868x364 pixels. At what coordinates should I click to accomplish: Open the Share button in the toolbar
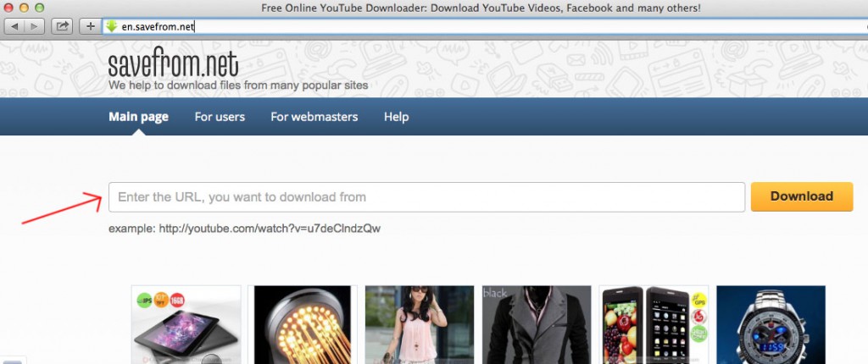point(63,26)
